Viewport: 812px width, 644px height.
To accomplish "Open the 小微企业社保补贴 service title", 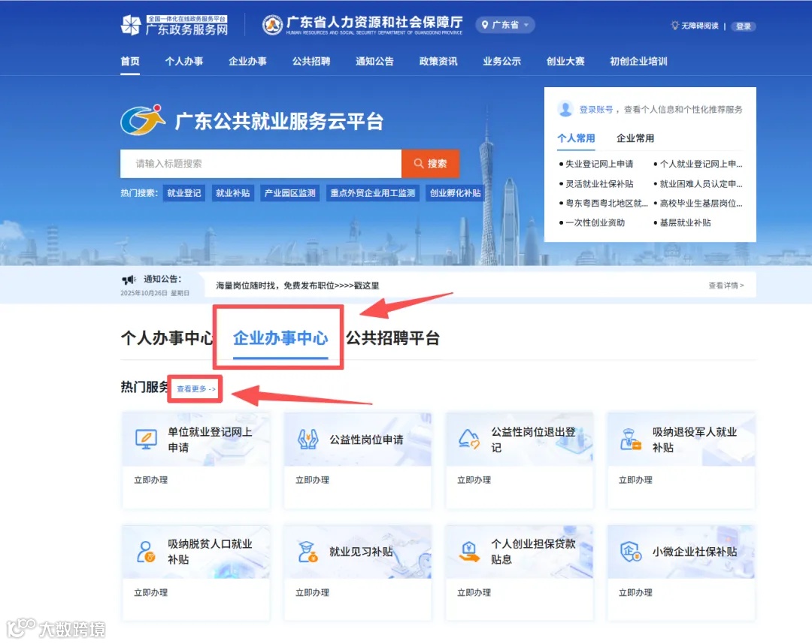I will tap(695, 552).
